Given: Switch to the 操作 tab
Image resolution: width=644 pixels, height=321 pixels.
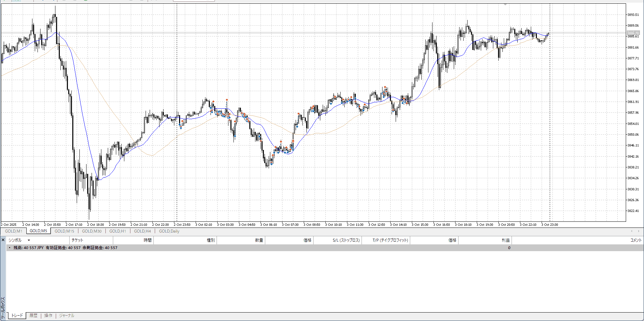Looking at the screenshot, I should (x=48, y=316).
